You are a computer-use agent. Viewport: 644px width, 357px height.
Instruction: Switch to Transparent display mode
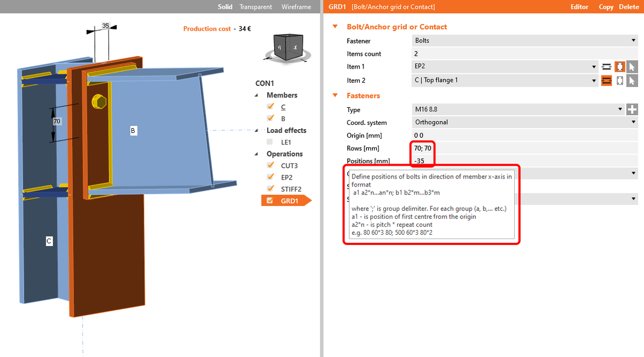point(255,6)
